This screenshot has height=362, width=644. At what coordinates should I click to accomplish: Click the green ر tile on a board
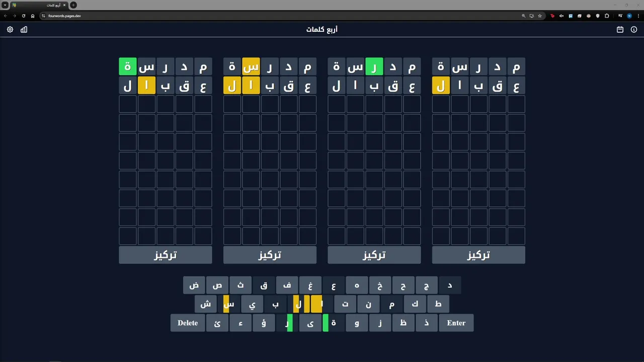[374, 66]
